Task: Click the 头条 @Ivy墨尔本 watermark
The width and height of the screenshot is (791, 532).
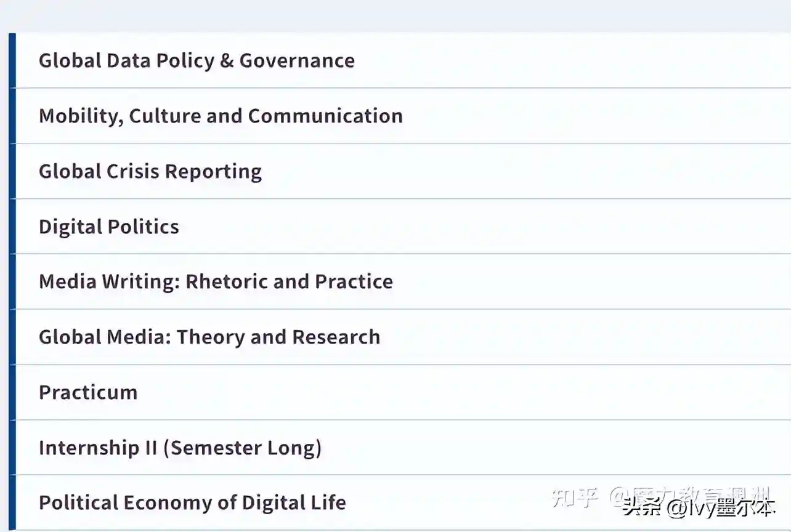Action: coord(698,509)
